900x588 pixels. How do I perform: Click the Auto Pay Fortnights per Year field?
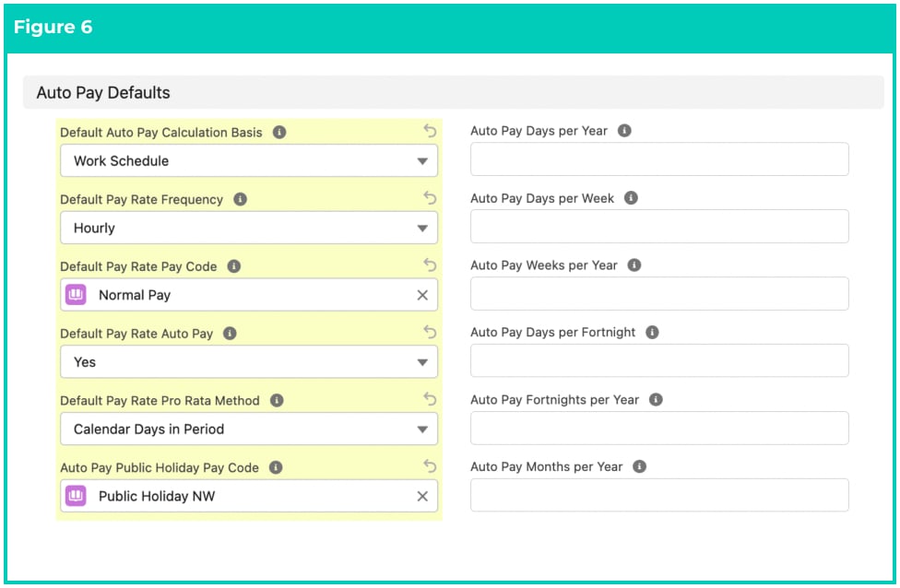(659, 428)
